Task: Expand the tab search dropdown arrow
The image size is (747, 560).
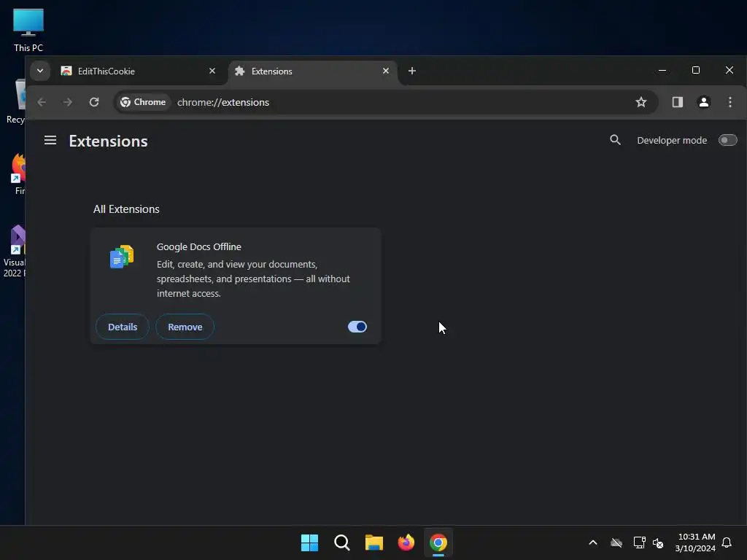Action: point(40,71)
